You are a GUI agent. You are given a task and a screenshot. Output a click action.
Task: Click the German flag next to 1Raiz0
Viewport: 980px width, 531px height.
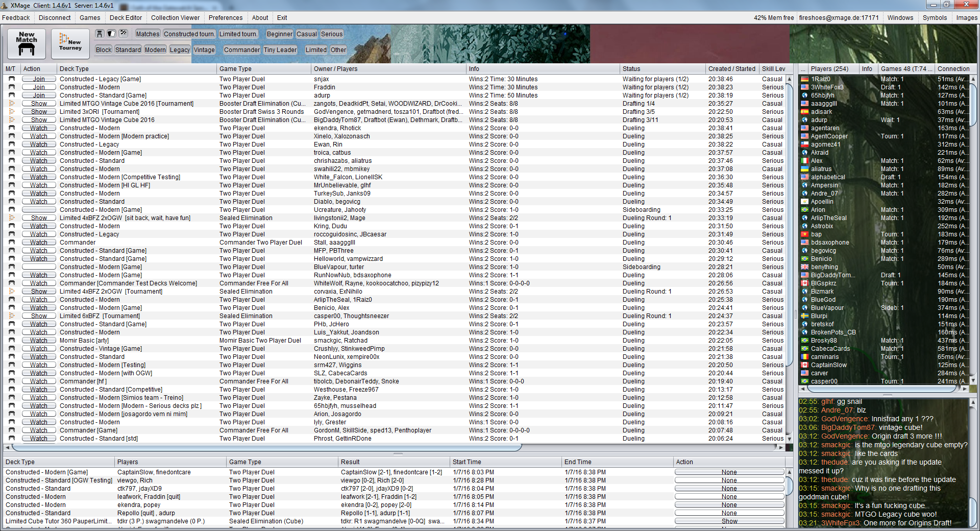click(x=805, y=79)
